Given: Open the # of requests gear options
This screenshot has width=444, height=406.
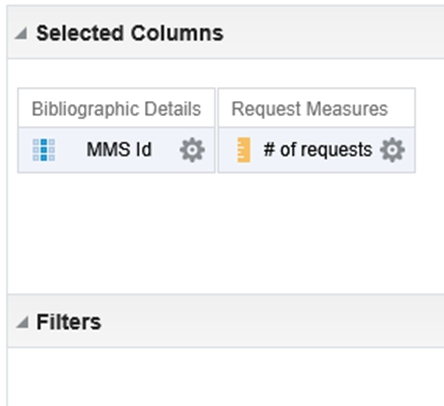Looking at the screenshot, I should tap(392, 150).
